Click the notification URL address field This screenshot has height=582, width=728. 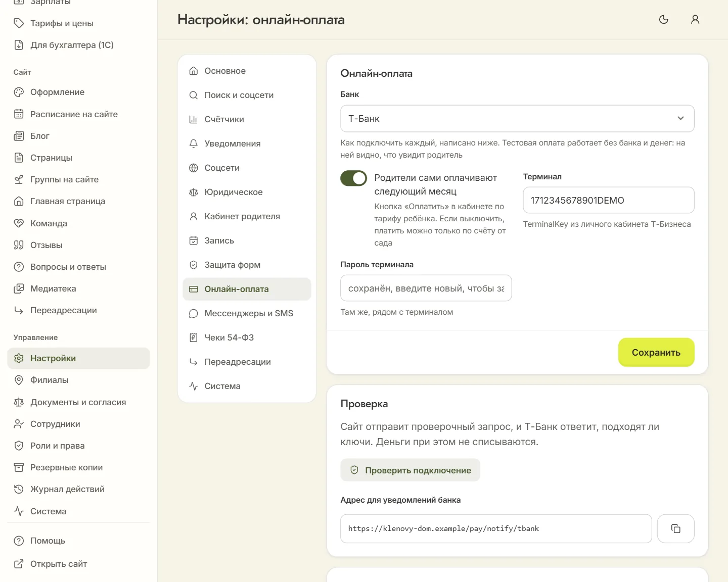[496, 528]
